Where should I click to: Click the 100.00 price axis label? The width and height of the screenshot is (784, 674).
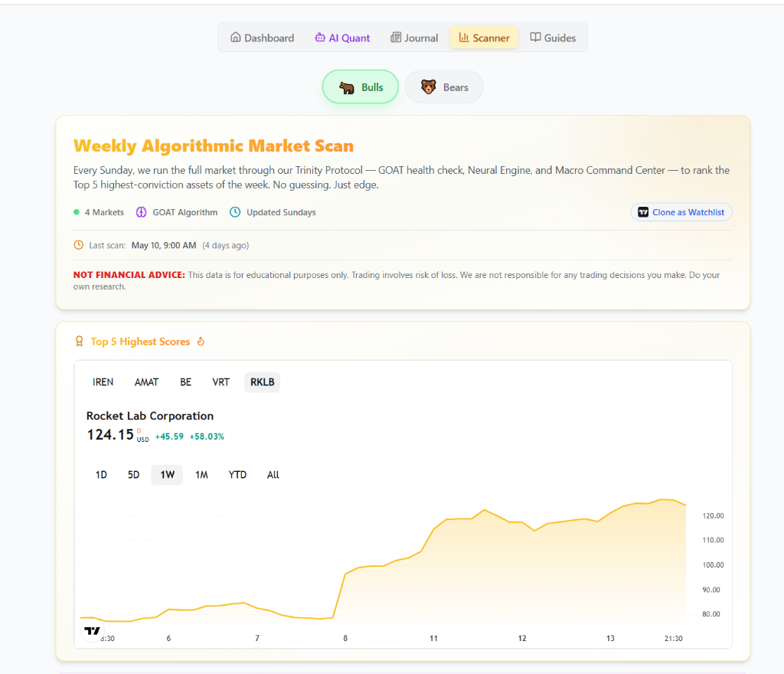[713, 565]
